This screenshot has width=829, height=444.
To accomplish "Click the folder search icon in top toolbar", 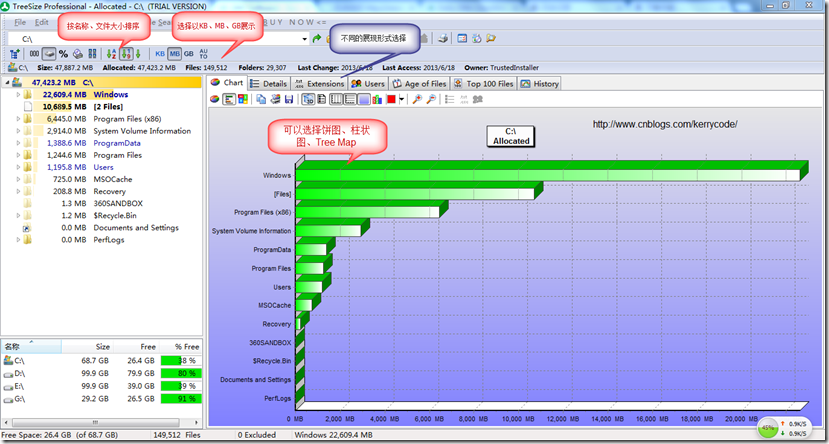I will click(x=491, y=38).
